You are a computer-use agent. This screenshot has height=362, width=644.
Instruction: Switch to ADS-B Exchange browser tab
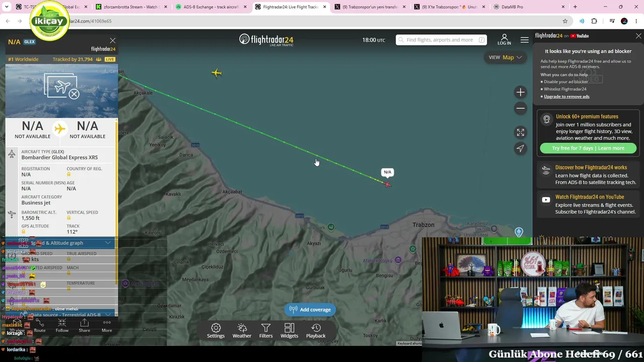[x=211, y=7]
